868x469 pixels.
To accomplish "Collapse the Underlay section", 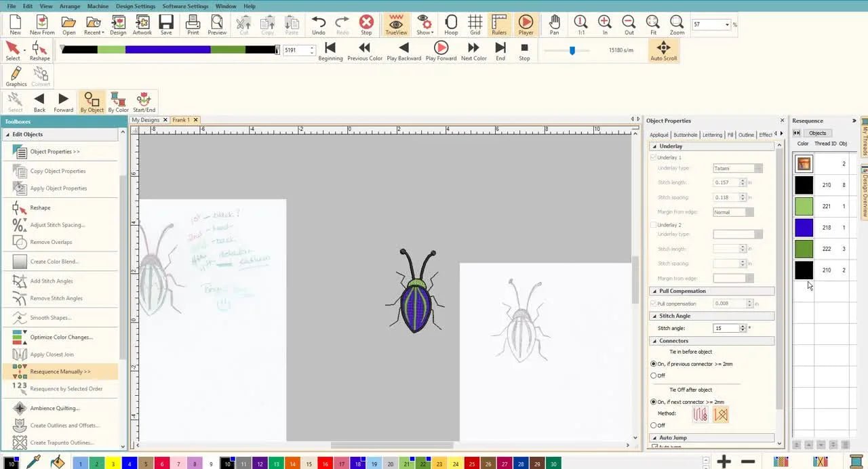I will (654, 146).
